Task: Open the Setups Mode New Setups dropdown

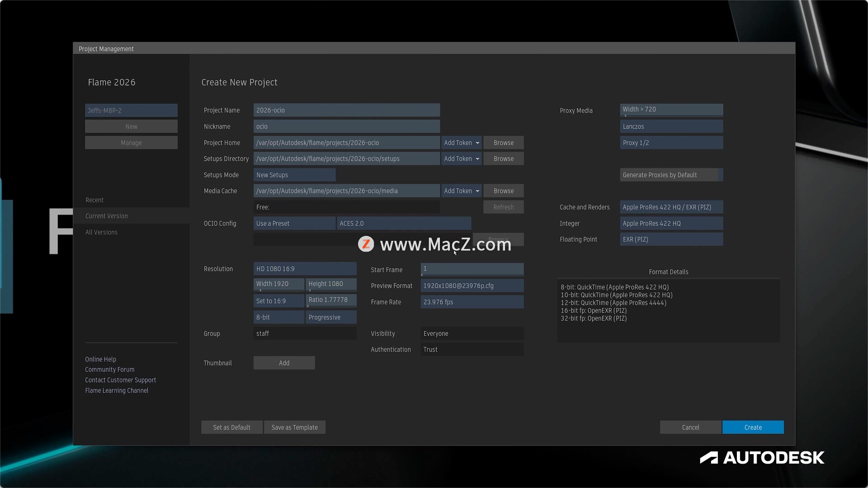Action: click(x=294, y=175)
